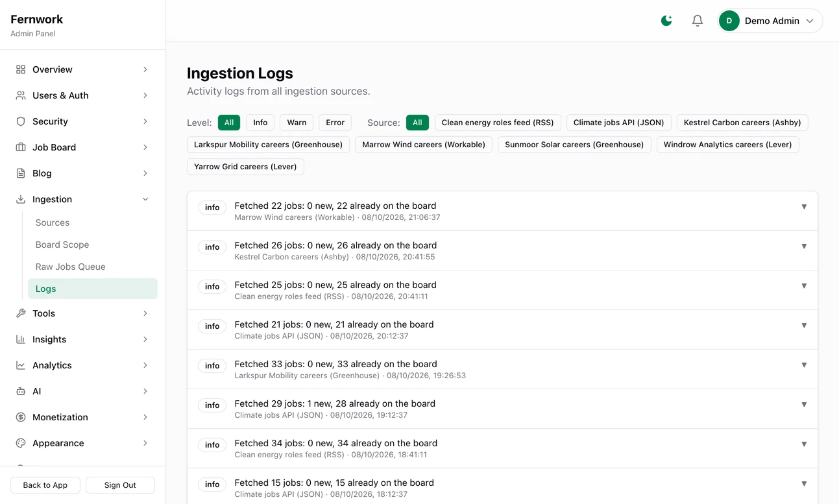Click the Back to App button
Image resolution: width=839 pixels, height=504 pixels.
coord(45,485)
